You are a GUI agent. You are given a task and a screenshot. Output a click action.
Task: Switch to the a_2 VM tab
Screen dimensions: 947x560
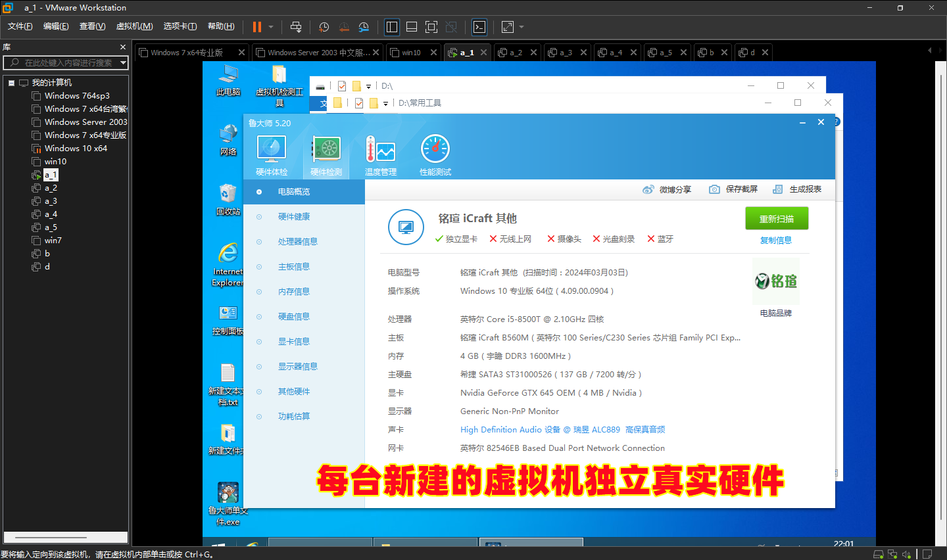pyautogui.click(x=515, y=53)
